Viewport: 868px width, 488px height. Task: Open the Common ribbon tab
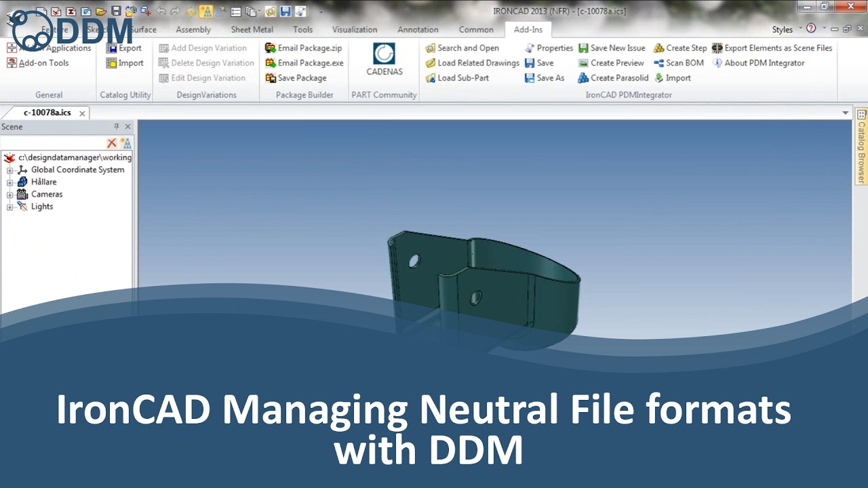[476, 29]
